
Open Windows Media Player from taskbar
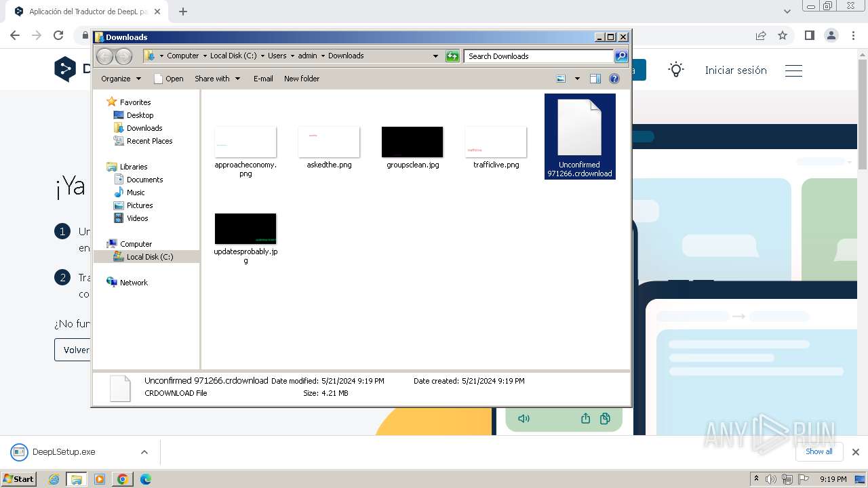pos(100,479)
